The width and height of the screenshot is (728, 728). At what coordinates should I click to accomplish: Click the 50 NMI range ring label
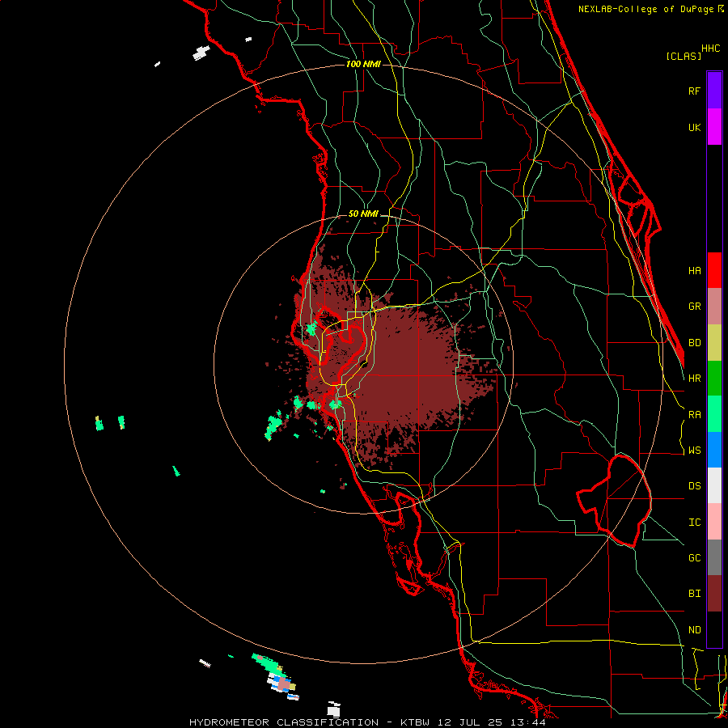tap(363, 214)
